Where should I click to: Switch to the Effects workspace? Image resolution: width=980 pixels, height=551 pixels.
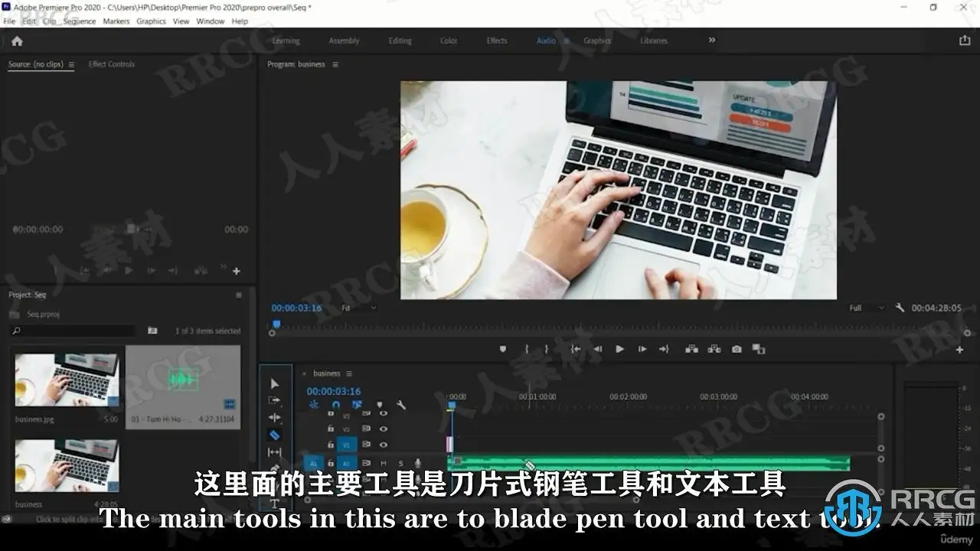[497, 41]
